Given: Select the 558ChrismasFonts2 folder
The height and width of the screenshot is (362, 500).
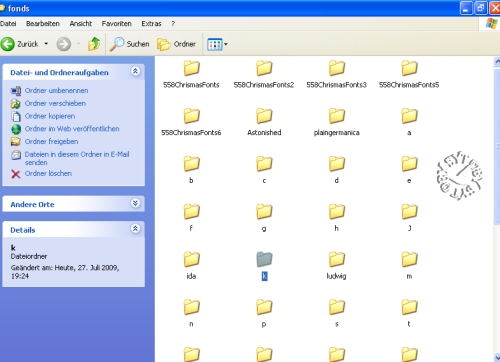Looking at the screenshot, I should pyautogui.click(x=264, y=74).
